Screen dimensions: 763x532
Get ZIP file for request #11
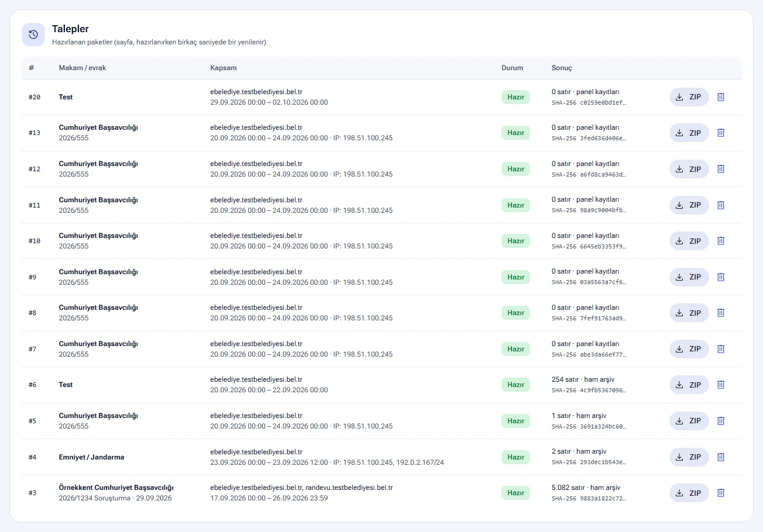tap(689, 205)
